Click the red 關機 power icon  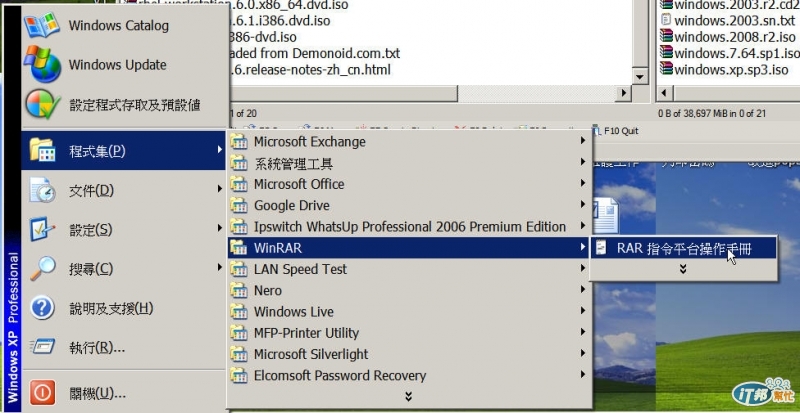(42, 393)
